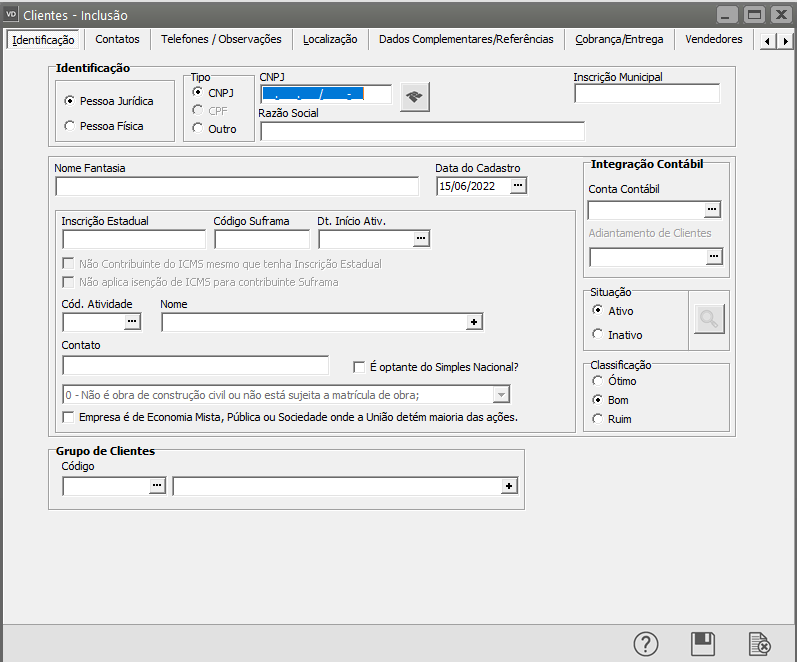Select the Pessoa Física radio button
Screen dimensions: 797x662
click(x=69, y=126)
